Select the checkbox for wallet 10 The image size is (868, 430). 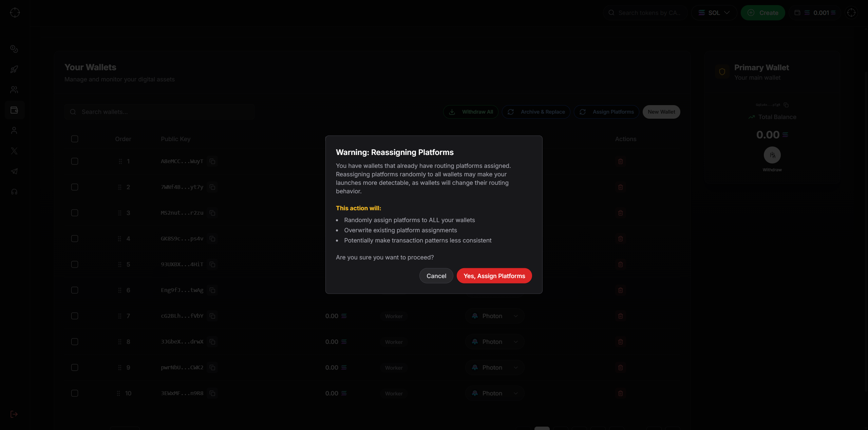pos(75,393)
